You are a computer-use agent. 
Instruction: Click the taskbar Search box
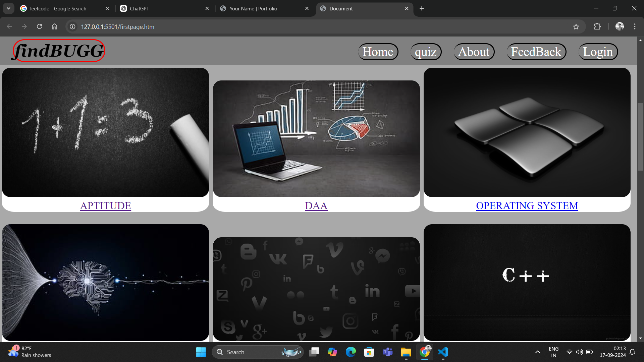click(258, 352)
